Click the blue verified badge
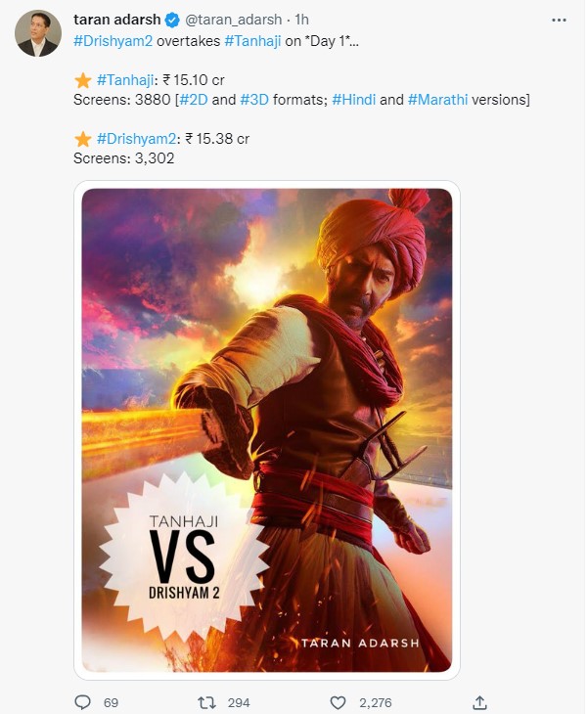This screenshot has width=588, height=714. tap(172, 20)
